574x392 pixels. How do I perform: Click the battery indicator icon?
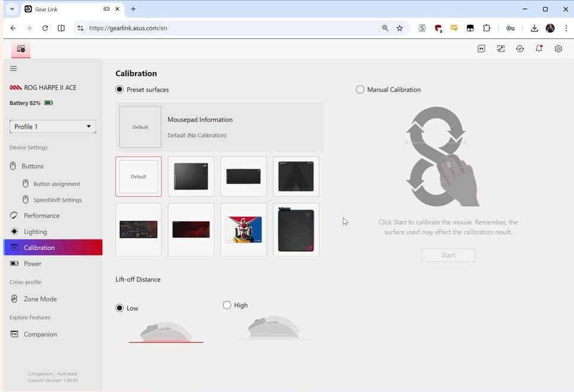(x=49, y=103)
